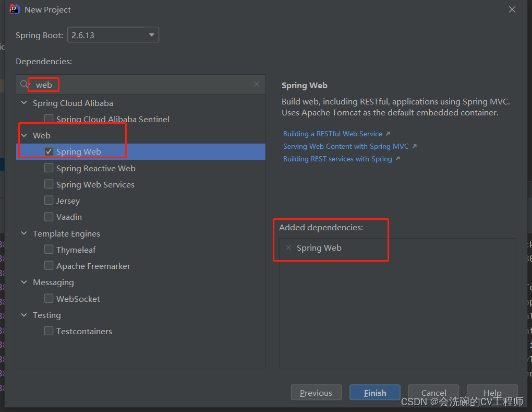Select the Vaadin row label
Screen dimensions: 532x412
coord(69,217)
